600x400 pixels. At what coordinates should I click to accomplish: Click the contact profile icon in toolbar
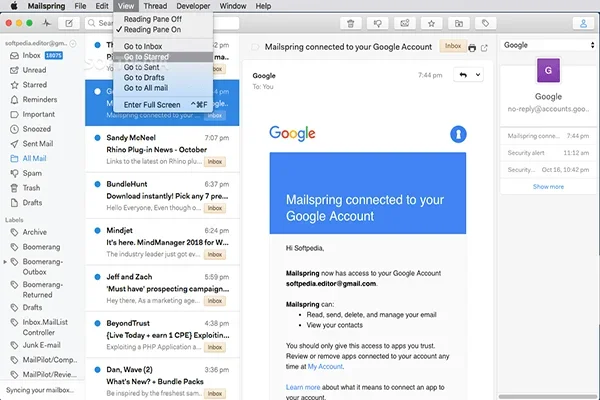coord(583,23)
